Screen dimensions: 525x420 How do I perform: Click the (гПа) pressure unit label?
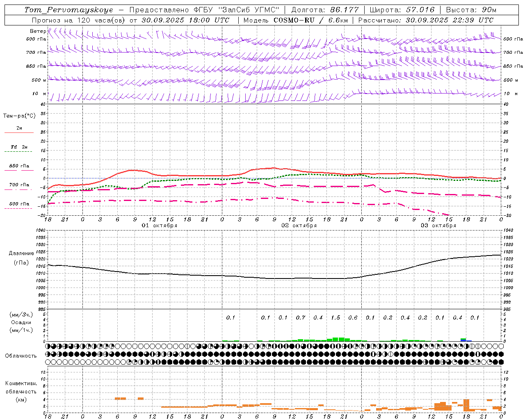click(21, 263)
